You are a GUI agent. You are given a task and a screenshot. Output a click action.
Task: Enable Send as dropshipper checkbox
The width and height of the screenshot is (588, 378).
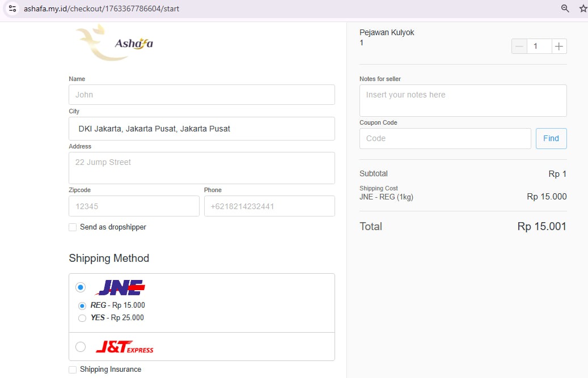click(73, 227)
